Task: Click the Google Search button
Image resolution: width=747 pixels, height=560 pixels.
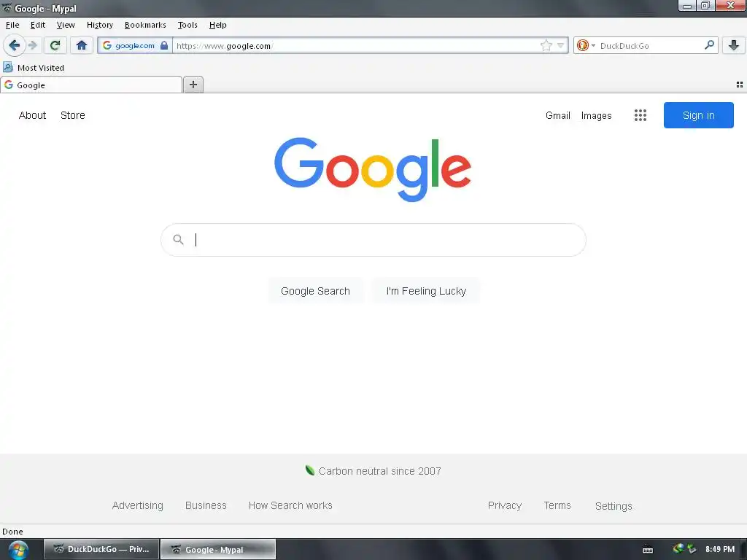Action: point(315,291)
